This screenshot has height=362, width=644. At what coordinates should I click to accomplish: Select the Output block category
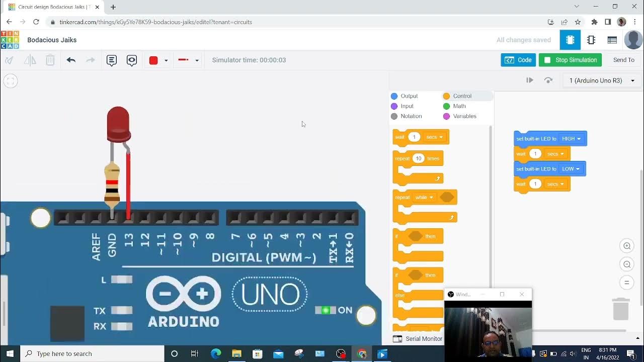[x=405, y=96]
